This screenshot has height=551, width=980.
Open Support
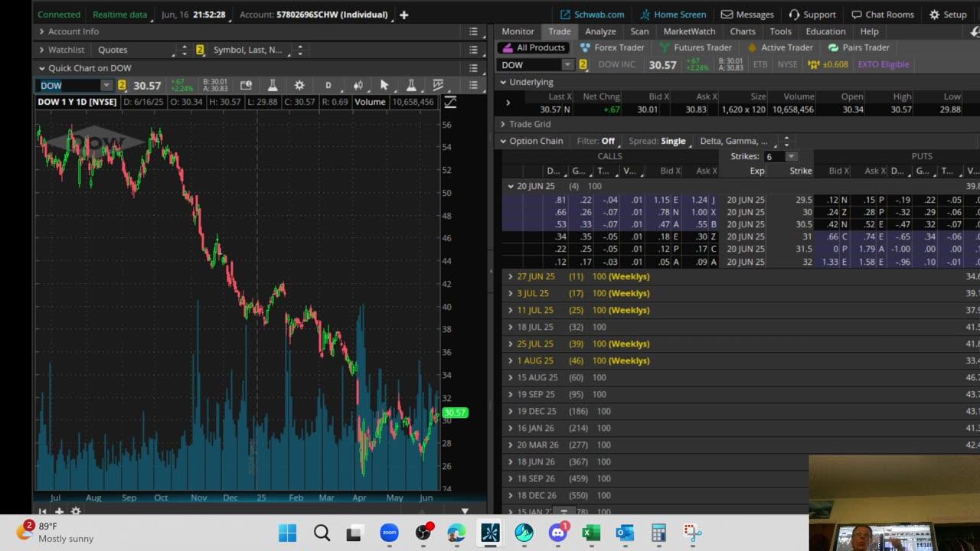pyautogui.click(x=812, y=15)
